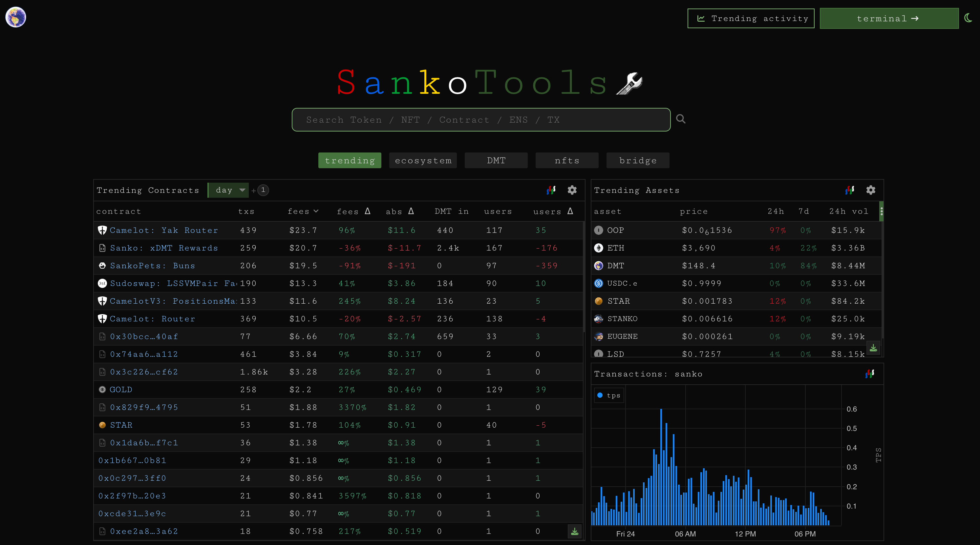
Task: Click USDC.e asset icon
Action: pyautogui.click(x=598, y=284)
